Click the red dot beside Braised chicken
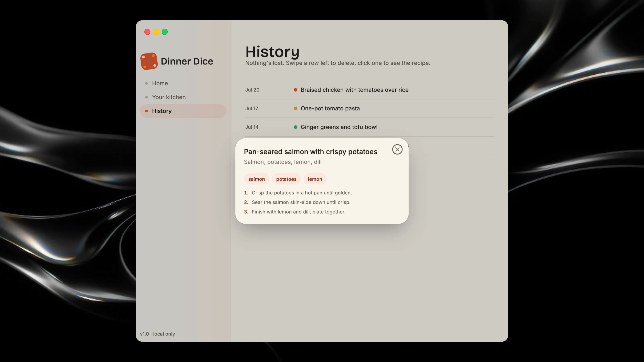 [295, 90]
